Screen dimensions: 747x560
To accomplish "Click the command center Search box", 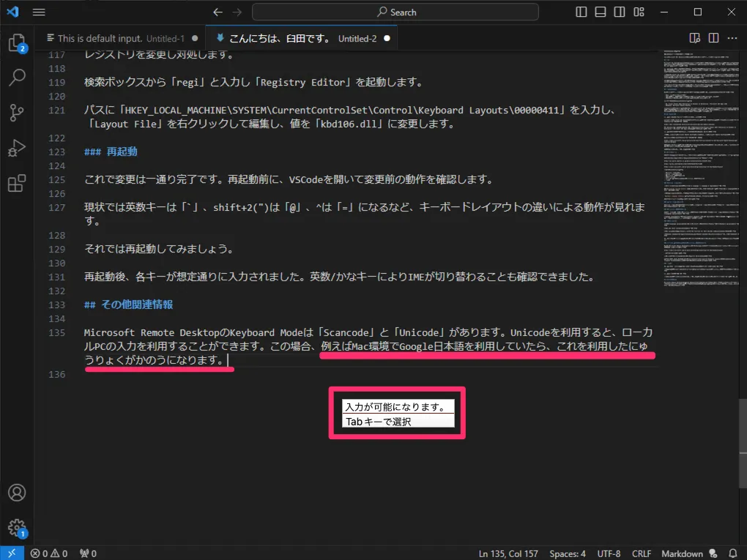I will click(x=395, y=12).
